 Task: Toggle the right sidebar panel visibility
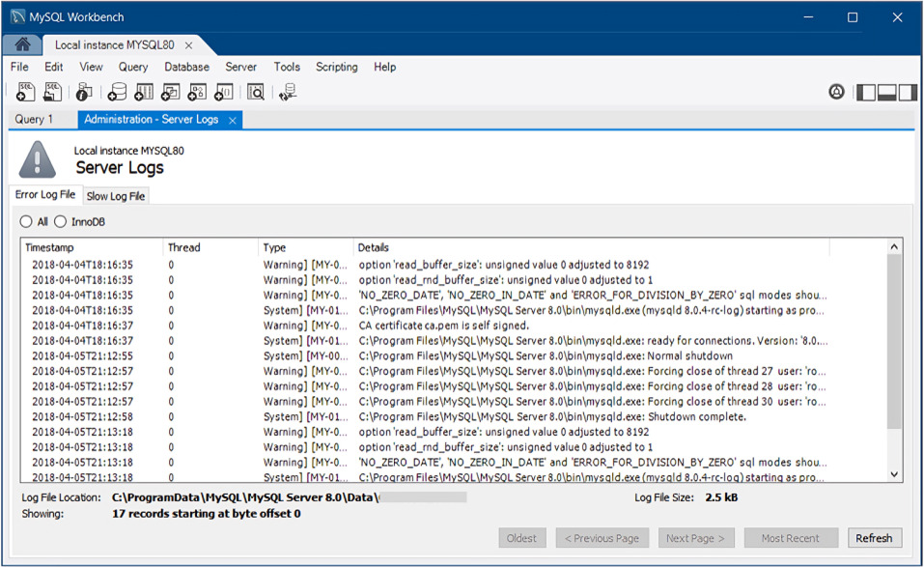(906, 92)
